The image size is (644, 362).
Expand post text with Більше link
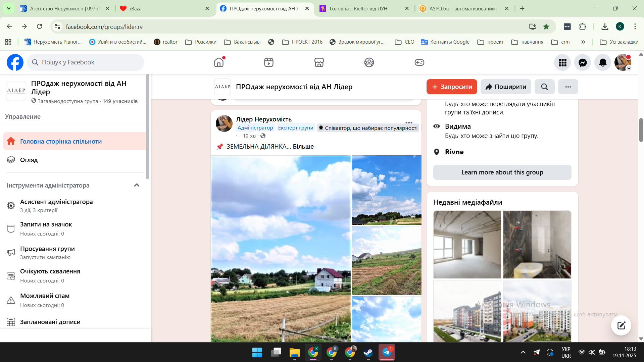pyautogui.click(x=303, y=147)
